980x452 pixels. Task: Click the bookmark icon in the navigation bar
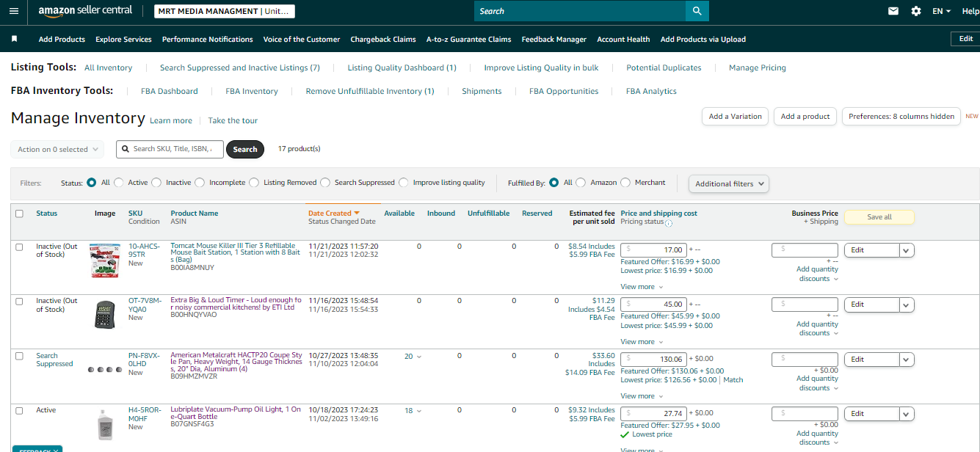click(x=14, y=39)
